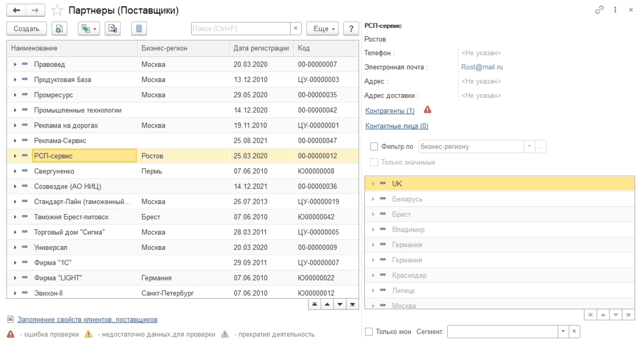Jump to list start in partners table
The image size is (644, 344).
[315, 304]
